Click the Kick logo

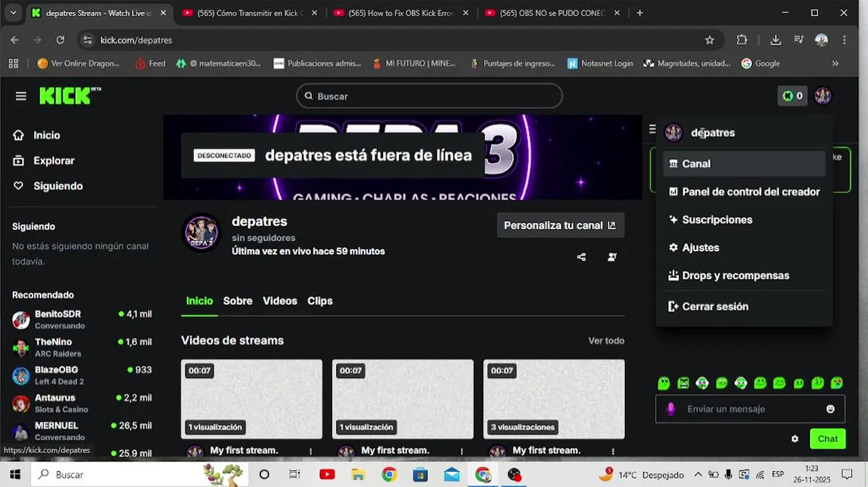point(70,96)
